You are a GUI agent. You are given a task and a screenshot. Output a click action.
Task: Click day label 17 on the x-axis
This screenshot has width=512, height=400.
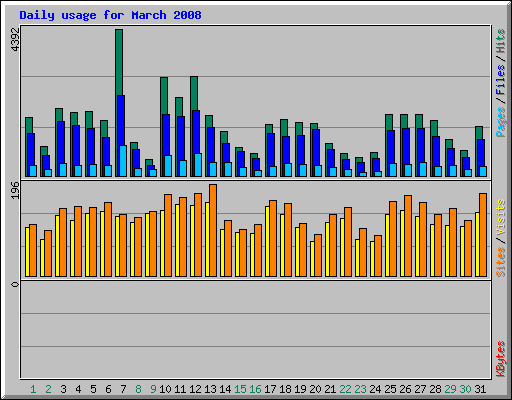[x=270, y=389]
